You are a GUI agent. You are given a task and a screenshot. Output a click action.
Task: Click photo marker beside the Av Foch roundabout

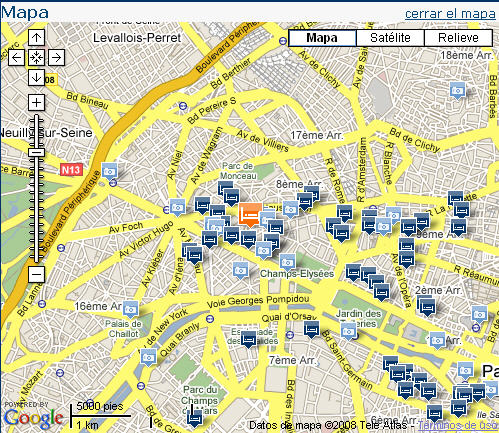pyautogui.click(x=178, y=207)
